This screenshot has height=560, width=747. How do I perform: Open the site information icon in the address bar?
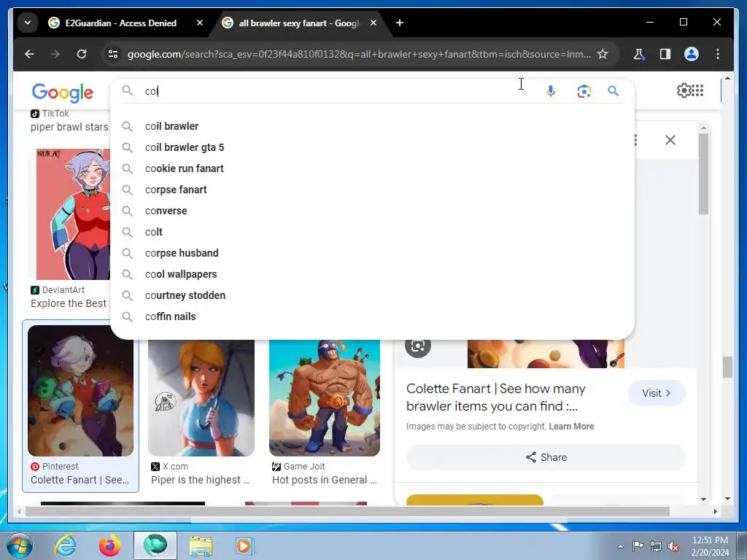click(x=113, y=54)
